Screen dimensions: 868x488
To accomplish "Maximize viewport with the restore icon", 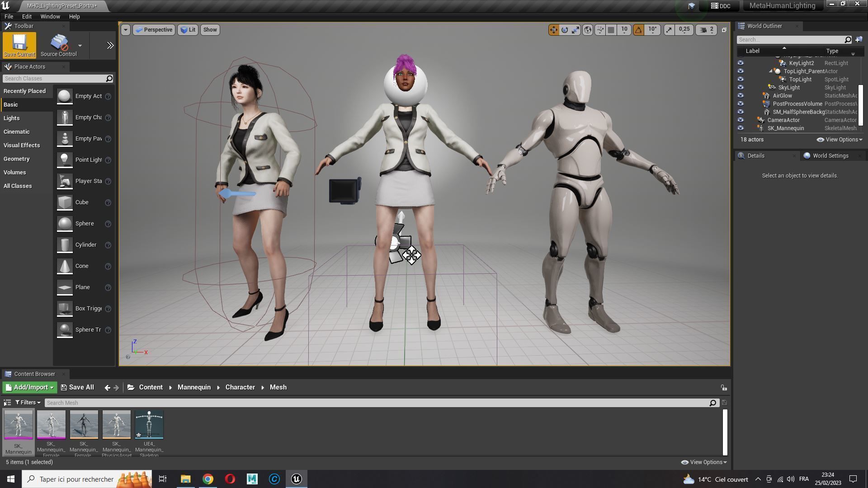I will 724,30.
